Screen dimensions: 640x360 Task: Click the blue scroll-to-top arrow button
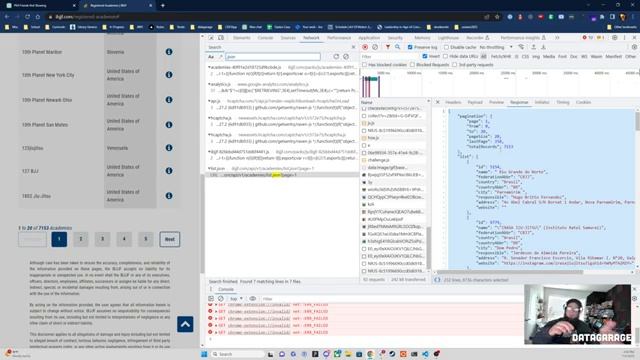point(185,324)
